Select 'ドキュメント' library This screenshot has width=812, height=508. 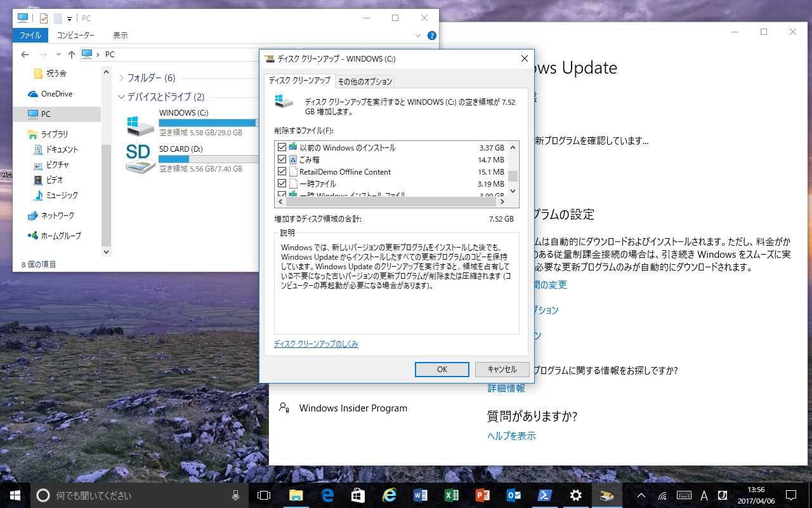point(62,150)
